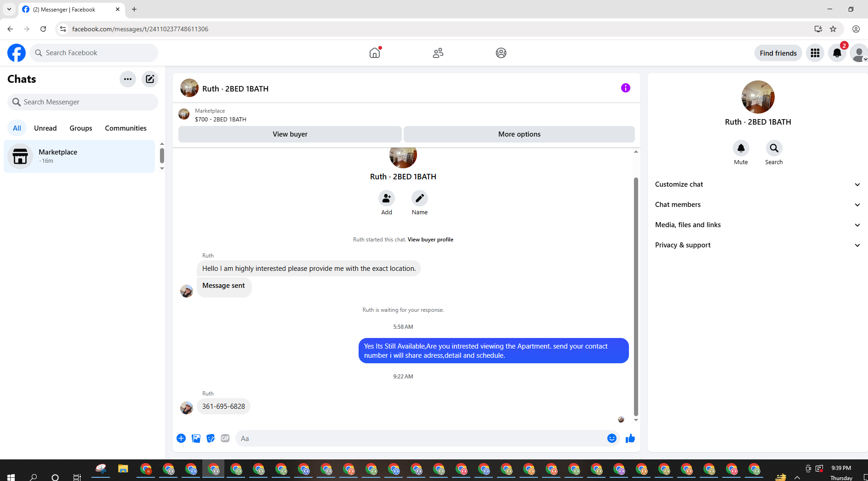Select the Communities chats filter
Image resolution: width=868 pixels, height=481 pixels.
pyautogui.click(x=126, y=128)
